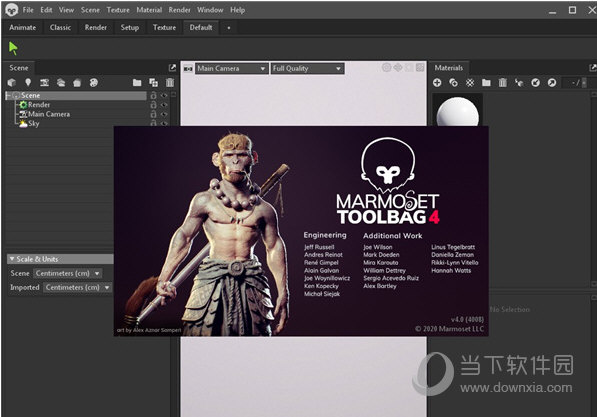Switch to Classic workspace tab

[x=60, y=28]
